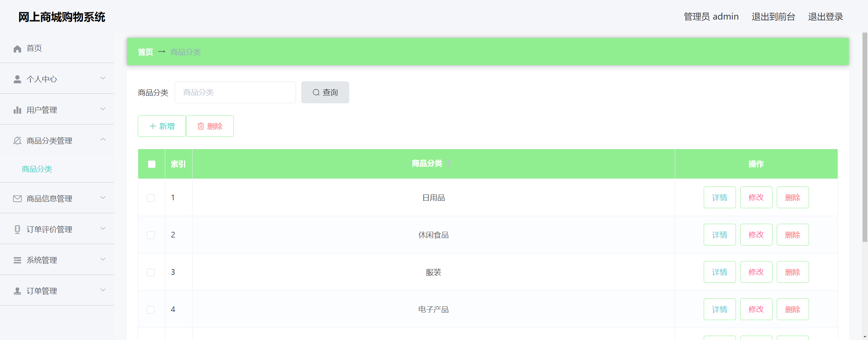
Task: Click 修改 for 日用品
Action: coord(756,197)
